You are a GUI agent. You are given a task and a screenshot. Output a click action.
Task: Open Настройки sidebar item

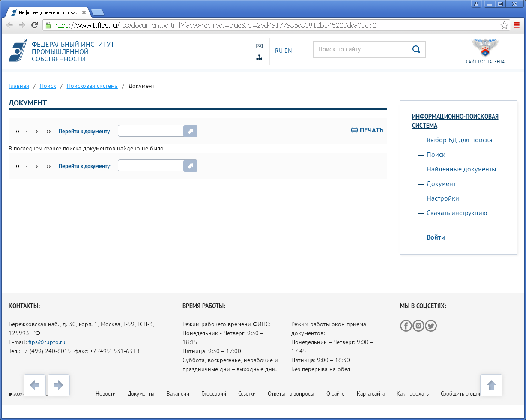click(443, 198)
